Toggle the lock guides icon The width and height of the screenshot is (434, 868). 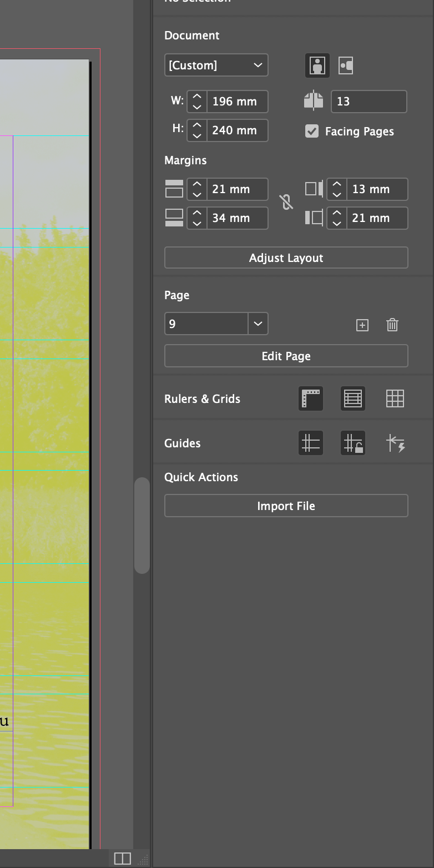pos(353,442)
